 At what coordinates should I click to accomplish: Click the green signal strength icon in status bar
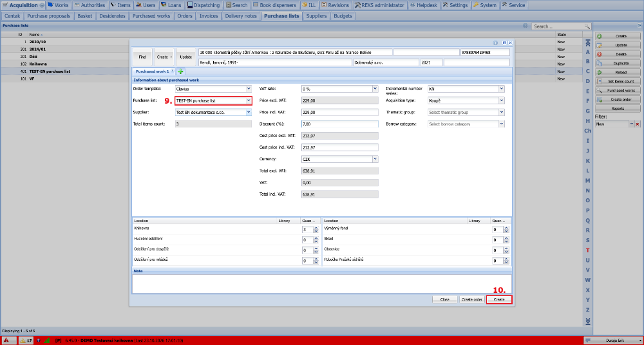[x=47, y=340]
